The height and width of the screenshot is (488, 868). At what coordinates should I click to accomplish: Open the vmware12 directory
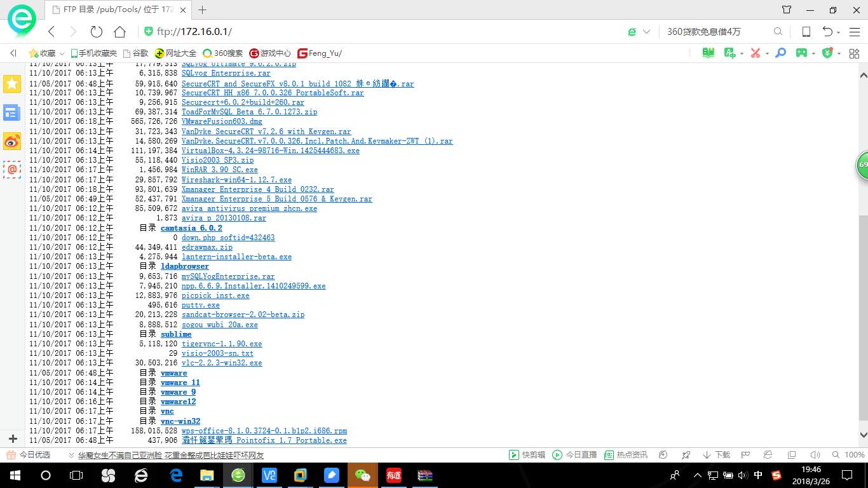(x=178, y=402)
